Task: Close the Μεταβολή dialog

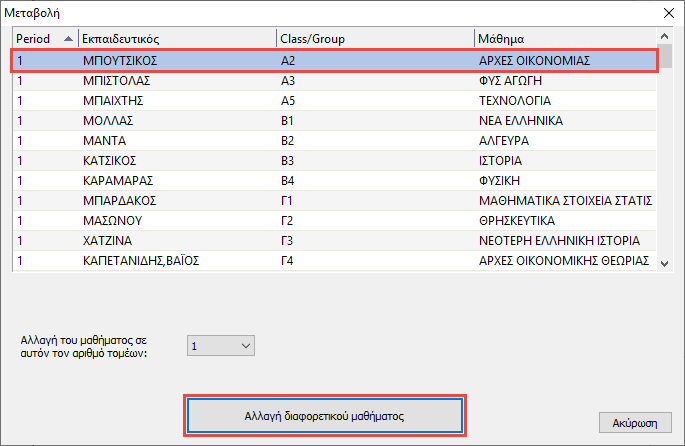Action: 669,13
